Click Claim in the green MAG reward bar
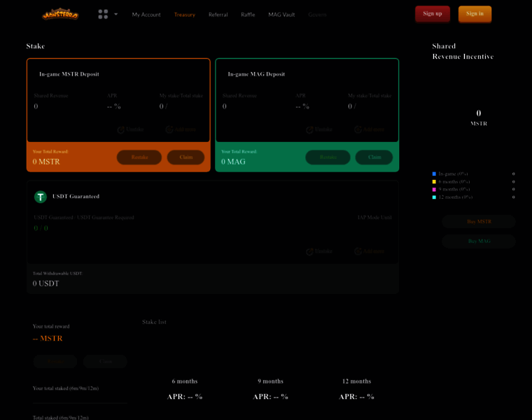The image size is (532, 420). point(374,157)
